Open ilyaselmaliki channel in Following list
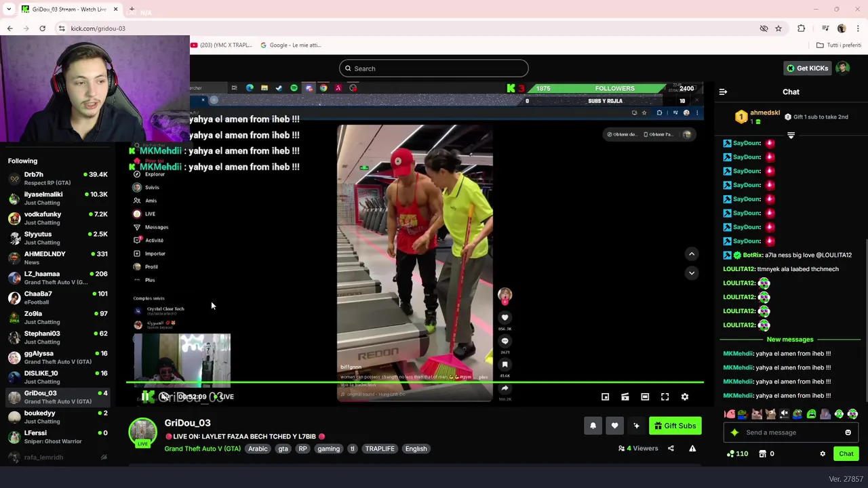 [58, 199]
